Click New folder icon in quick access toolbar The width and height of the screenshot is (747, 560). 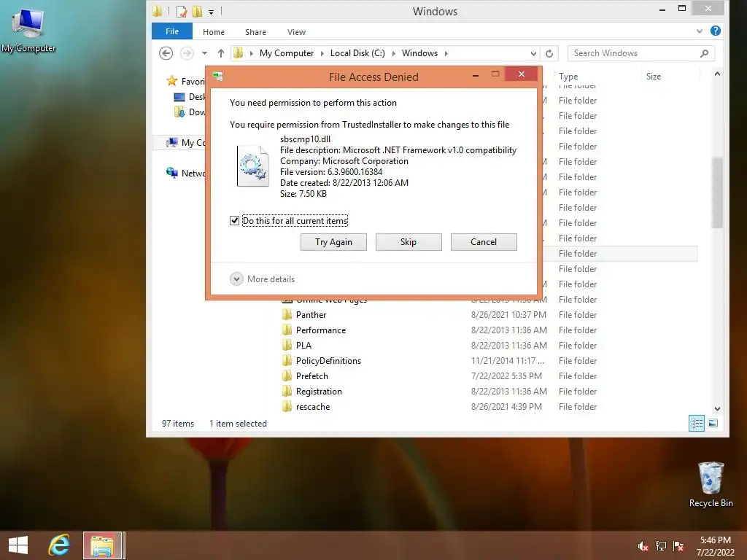tap(197, 11)
